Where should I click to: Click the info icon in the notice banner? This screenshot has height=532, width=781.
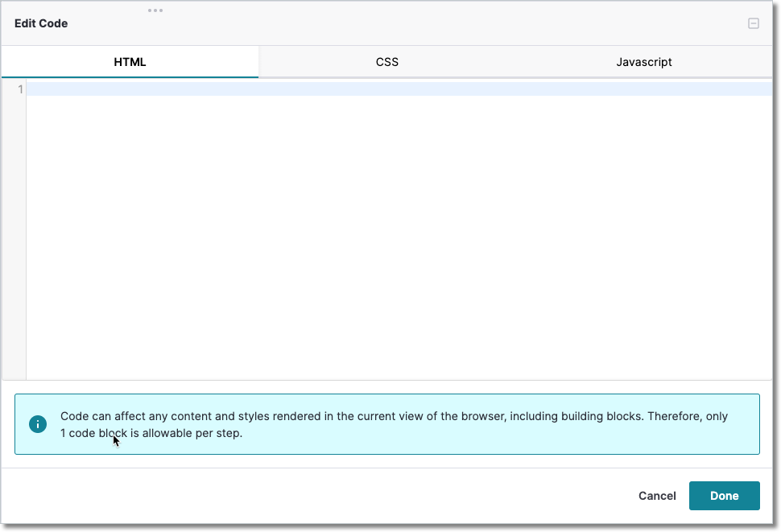pos(38,424)
